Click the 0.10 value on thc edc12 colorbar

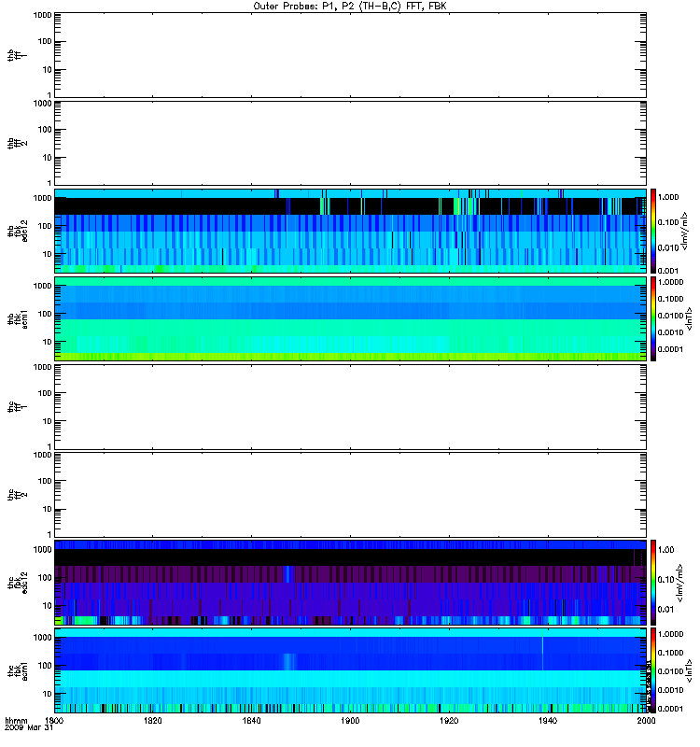(x=666, y=579)
